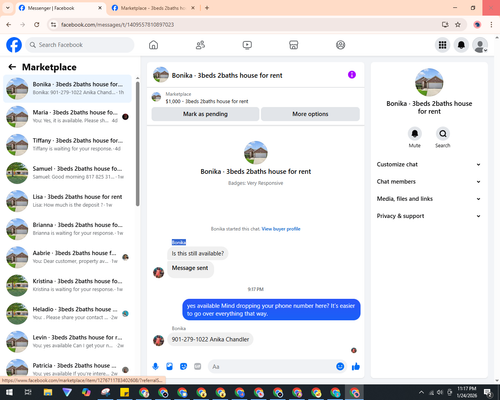Expand Media, files and links section
The height and width of the screenshot is (400, 500).
pyautogui.click(x=429, y=199)
